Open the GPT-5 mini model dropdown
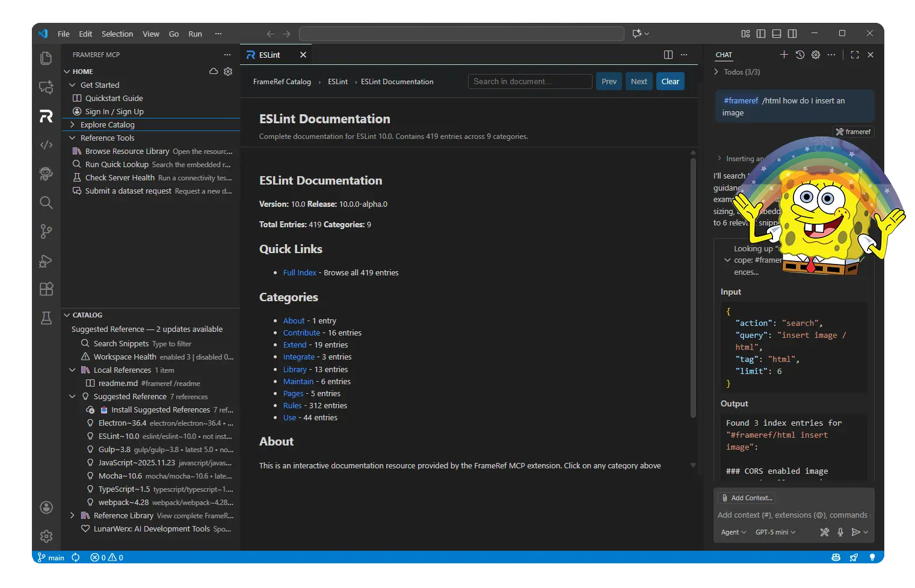 (x=775, y=532)
